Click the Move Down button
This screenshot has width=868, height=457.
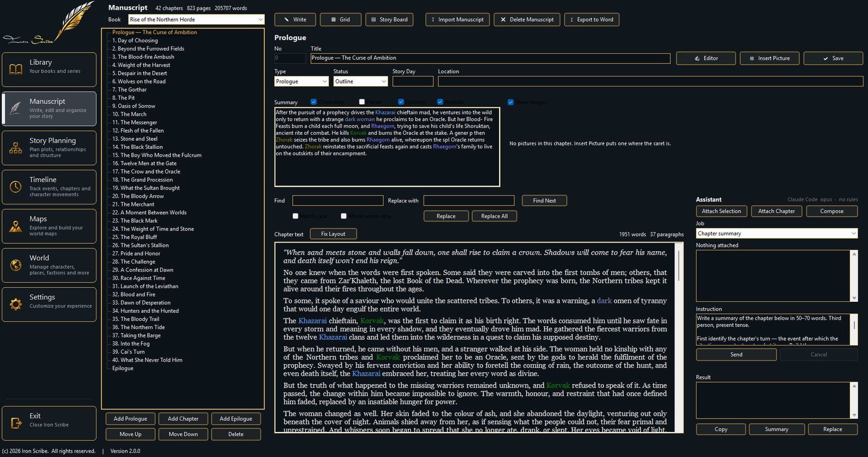tap(183, 434)
